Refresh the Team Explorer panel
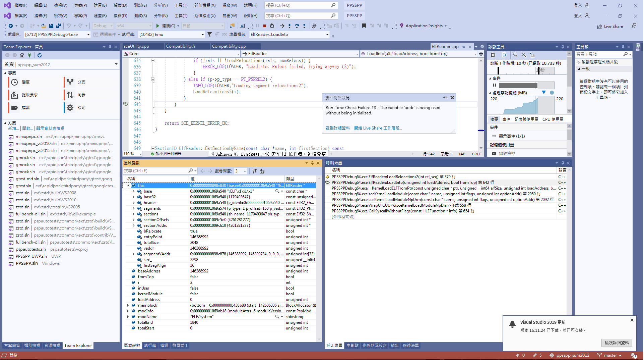644x360 pixels. click(40, 55)
